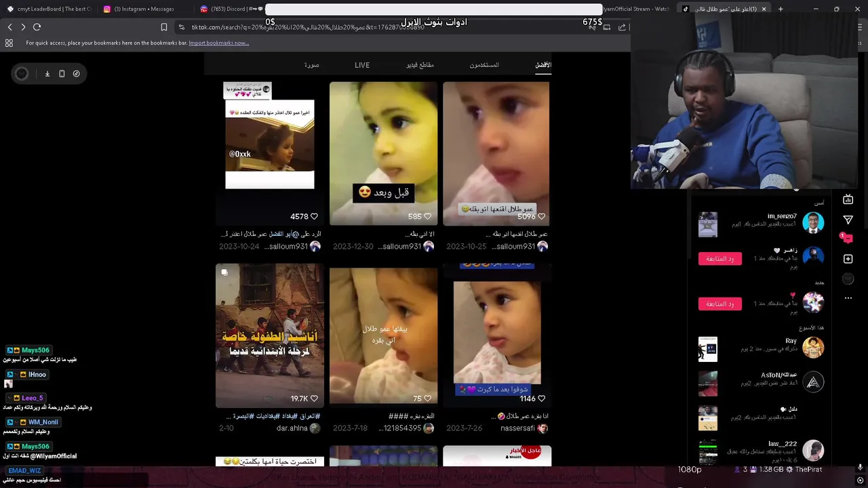
Task: Open the three-dots more menu in sidebar
Action: point(848,298)
